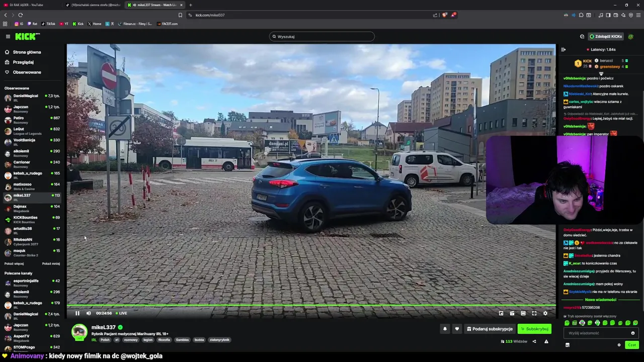This screenshot has width=644, height=362.
Task: Toggle stream notification bell
Action: click(445, 329)
